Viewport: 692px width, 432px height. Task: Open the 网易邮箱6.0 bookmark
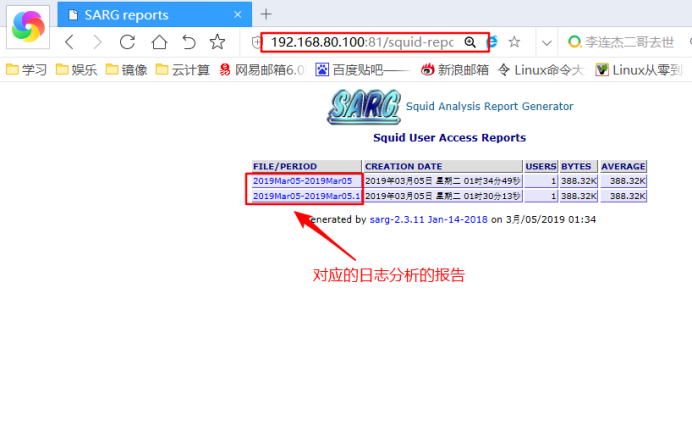pos(262,70)
